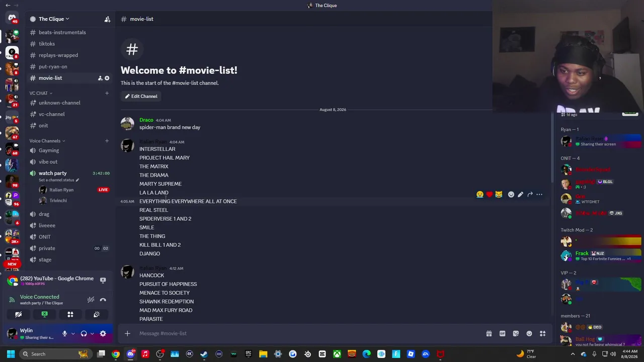Image resolution: width=644 pixels, height=362 pixels.
Task: Attach file using plus button
Action: click(x=127, y=333)
